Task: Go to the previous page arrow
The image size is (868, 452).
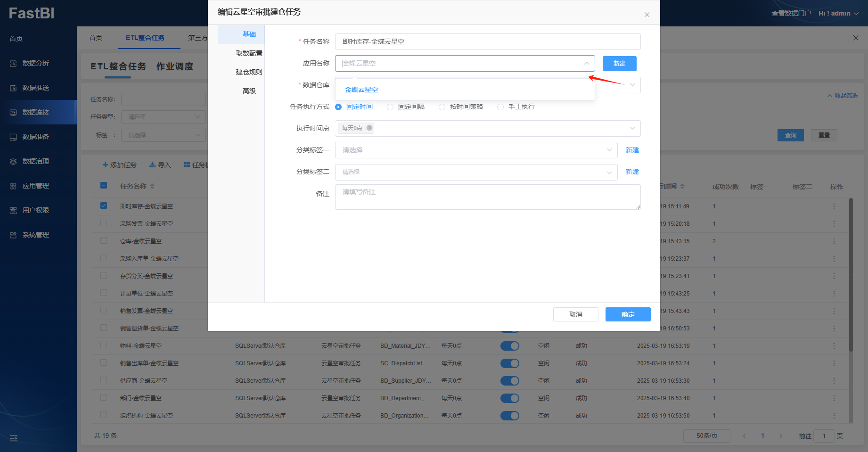Action: (745, 436)
